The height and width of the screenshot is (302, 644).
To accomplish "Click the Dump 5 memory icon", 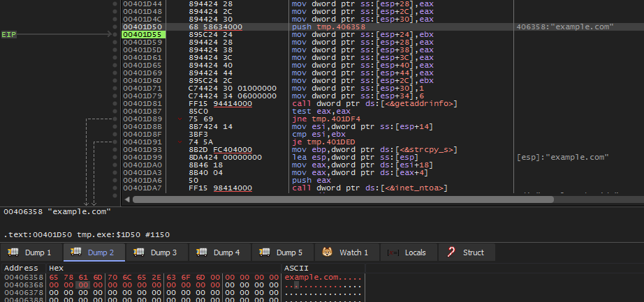I will (265, 252).
